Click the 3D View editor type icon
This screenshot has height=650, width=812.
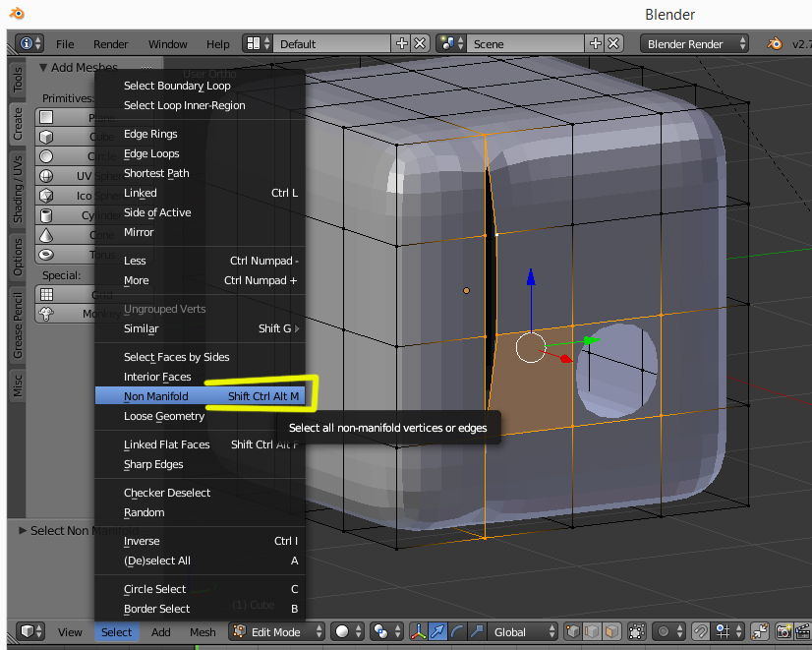[x=31, y=631]
